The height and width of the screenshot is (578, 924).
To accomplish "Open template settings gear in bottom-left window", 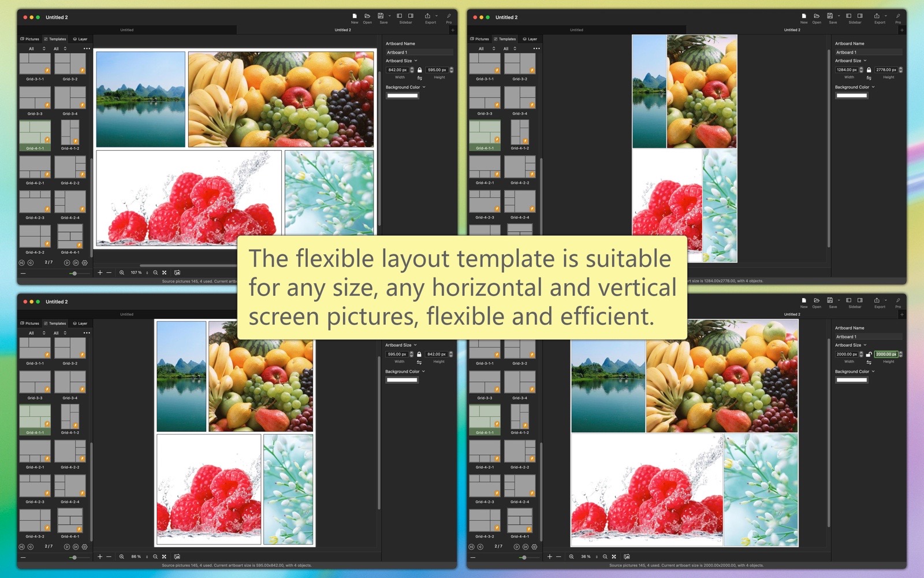I will pos(85,547).
